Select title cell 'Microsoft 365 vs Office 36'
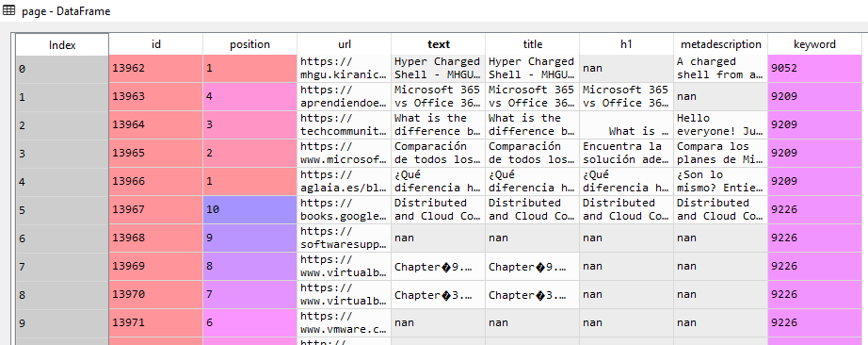 tap(533, 97)
